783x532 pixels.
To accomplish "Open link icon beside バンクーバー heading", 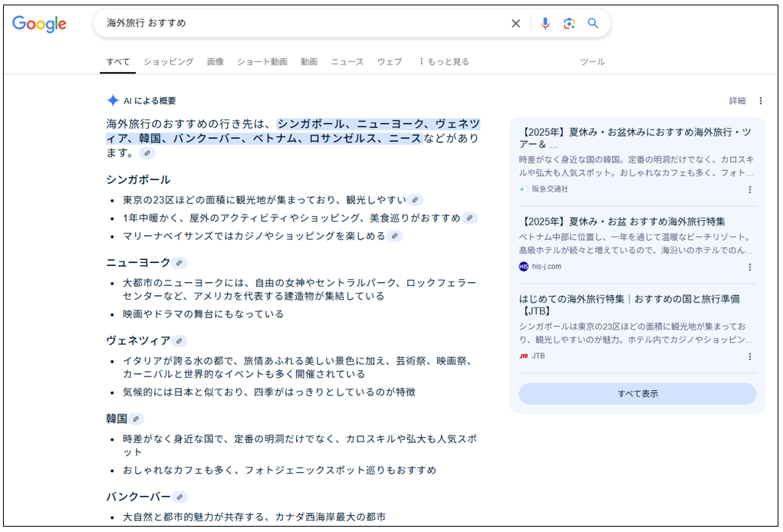I will 179,497.
